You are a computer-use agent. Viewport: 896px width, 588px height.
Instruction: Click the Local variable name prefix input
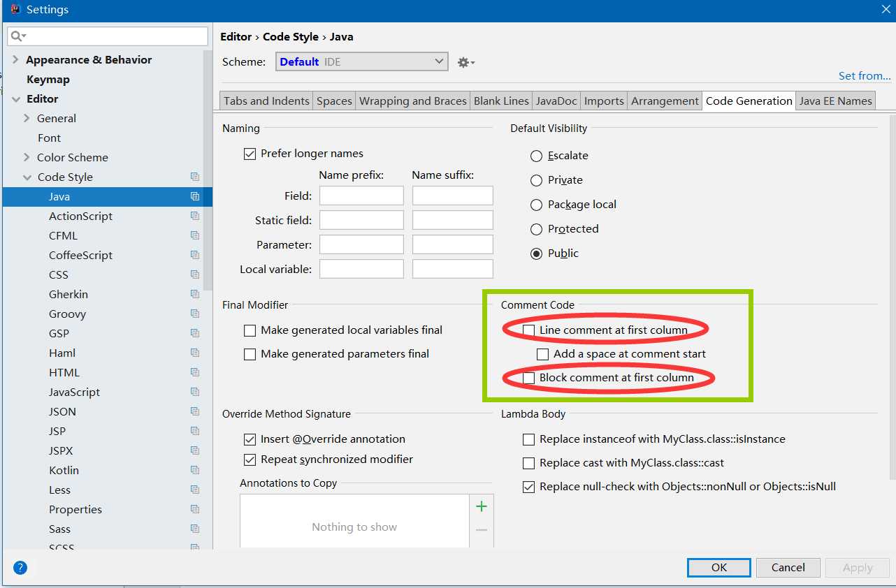pos(361,269)
